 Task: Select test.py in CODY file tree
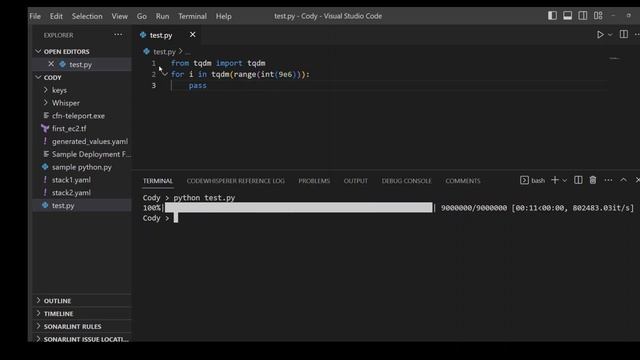tap(82, 205)
